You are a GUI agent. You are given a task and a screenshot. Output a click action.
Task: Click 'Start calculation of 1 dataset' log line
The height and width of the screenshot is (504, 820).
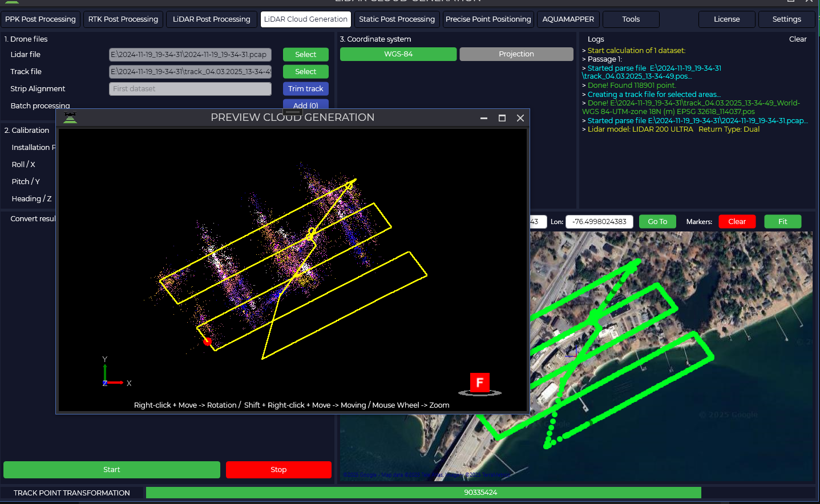tap(636, 51)
